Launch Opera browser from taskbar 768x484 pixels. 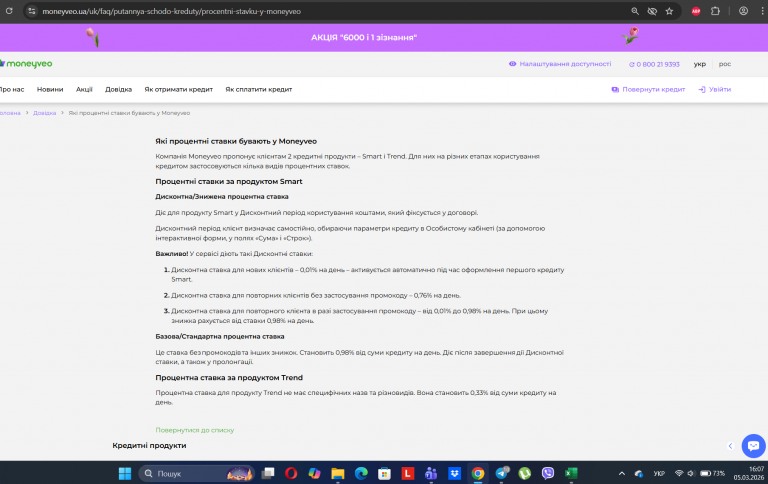click(x=291, y=473)
